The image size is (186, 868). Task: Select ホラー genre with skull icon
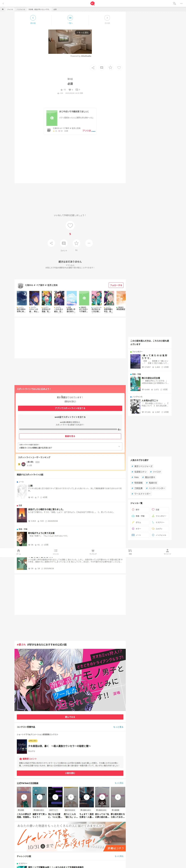tap(140, 529)
